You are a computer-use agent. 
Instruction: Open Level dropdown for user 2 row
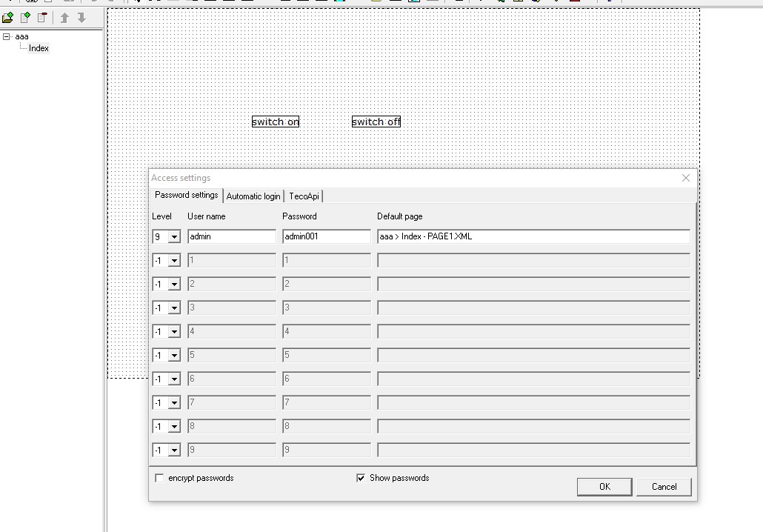(x=174, y=285)
